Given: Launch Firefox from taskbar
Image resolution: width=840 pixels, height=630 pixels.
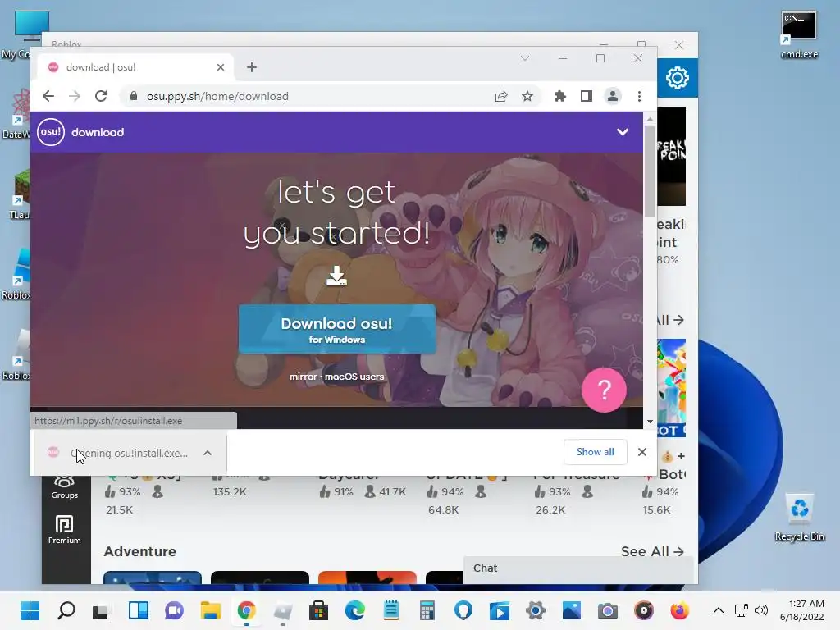Looking at the screenshot, I should click(x=680, y=610).
